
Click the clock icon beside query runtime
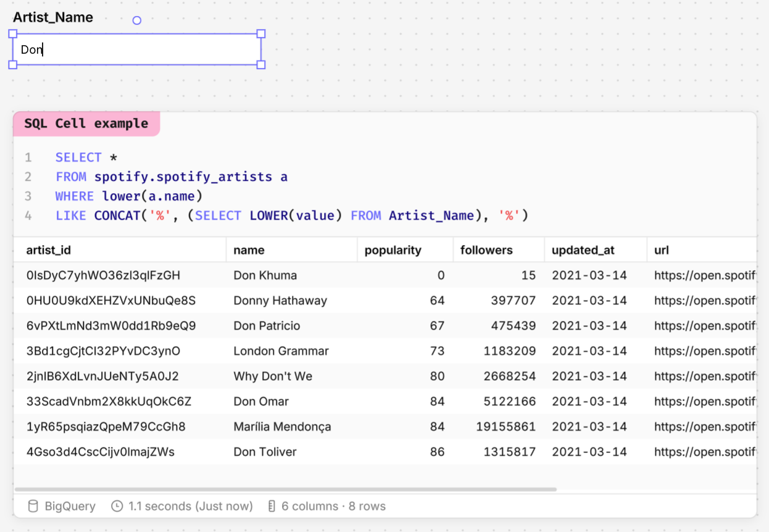(x=117, y=507)
